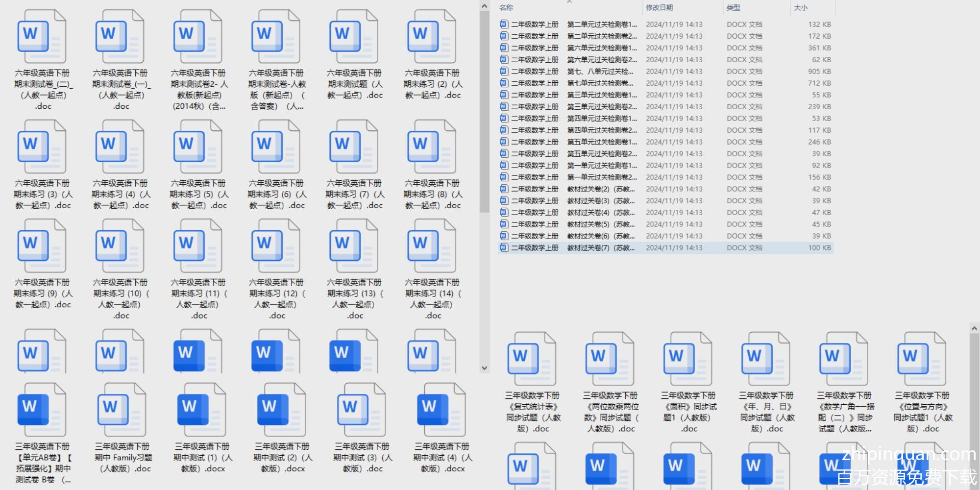
Task: Select 三年级英语下册 期中测试 (4) docx icon
Action: pos(441,410)
